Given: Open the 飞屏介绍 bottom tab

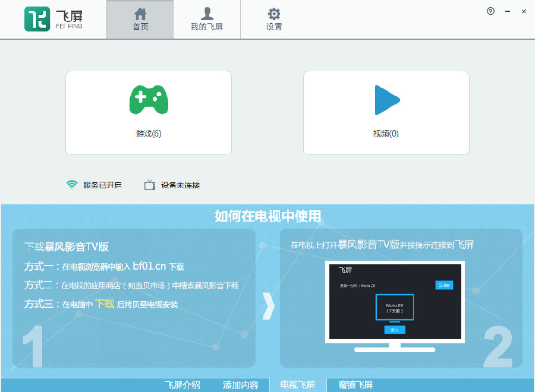Looking at the screenshot, I should (182, 385).
